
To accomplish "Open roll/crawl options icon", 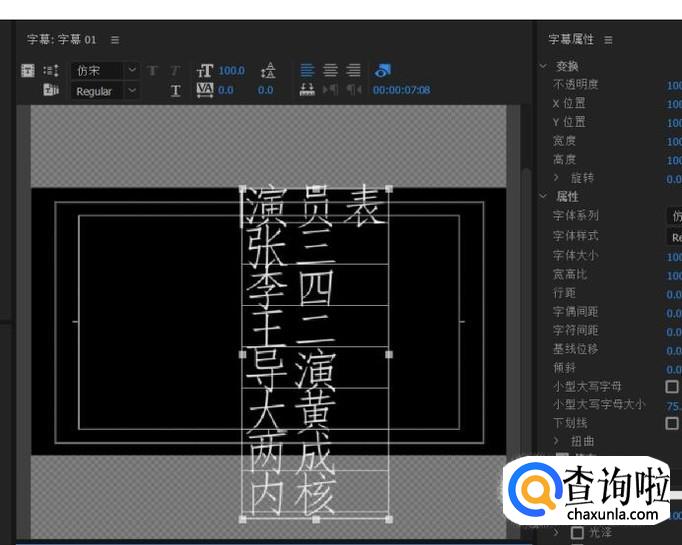I will tap(51, 70).
